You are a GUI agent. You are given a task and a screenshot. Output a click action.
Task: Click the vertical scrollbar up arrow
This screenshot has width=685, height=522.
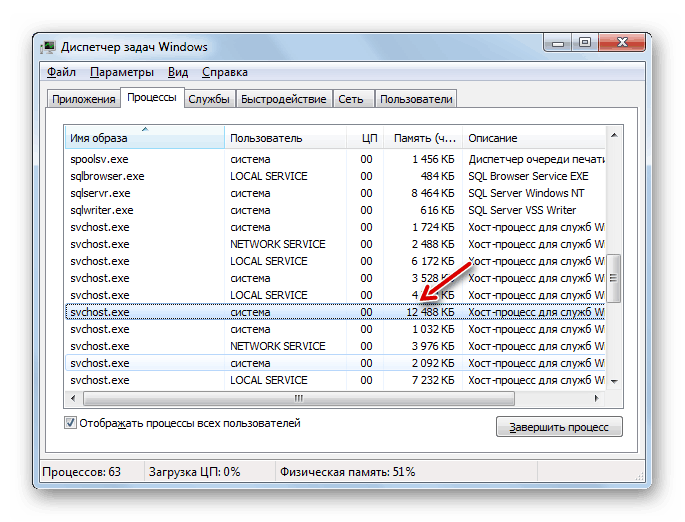pyautogui.click(x=614, y=135)
